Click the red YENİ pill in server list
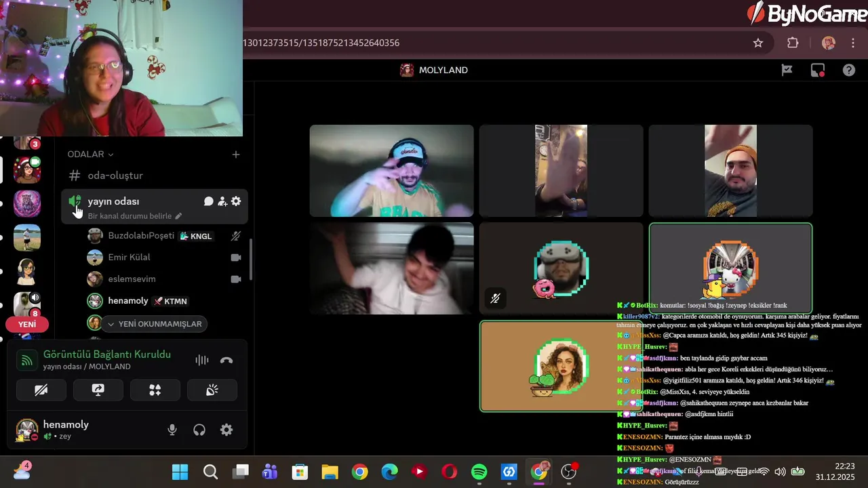868x488 pixels. pos(27,325)
